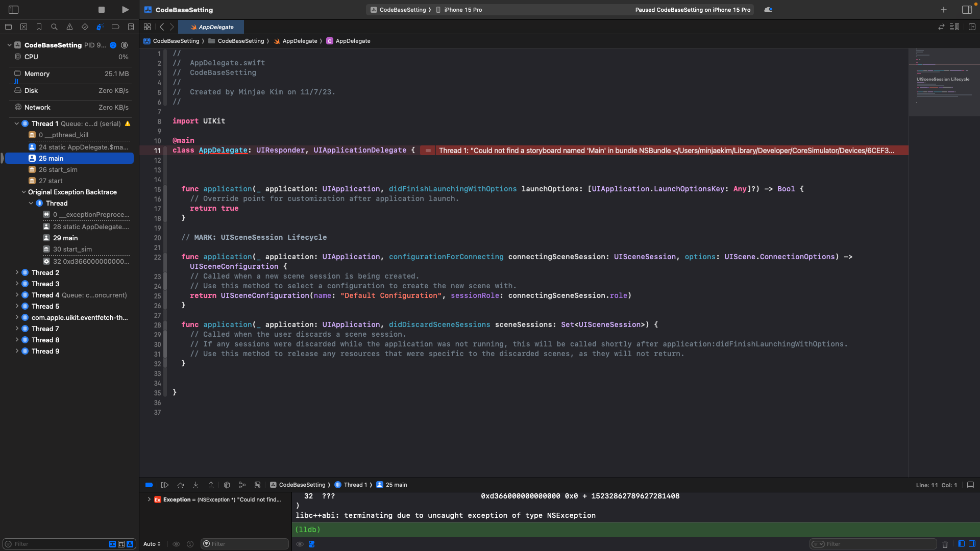Toggle breakpoints activation in debug bar
Viewport: 980px width, 551px height.
pyautogui.click(x=149, y=485)
